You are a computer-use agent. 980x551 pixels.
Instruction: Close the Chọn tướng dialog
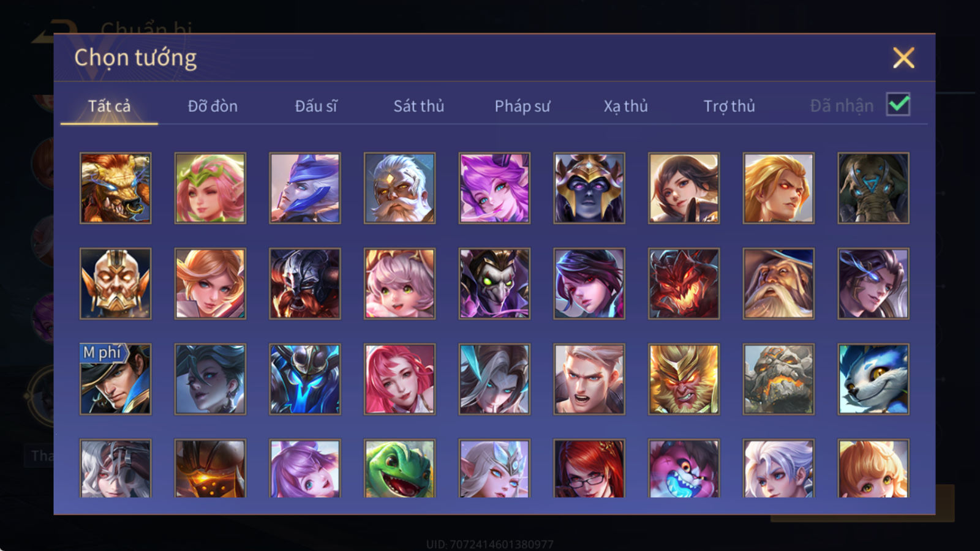pos(903,58)
